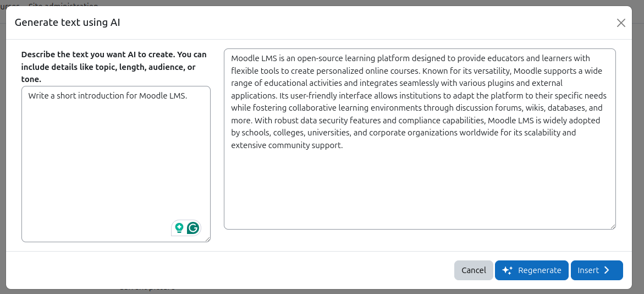Close the Generate text using AI dialog
The width and height of the screenshot is (644, 294).
click(x=621, y=23)
